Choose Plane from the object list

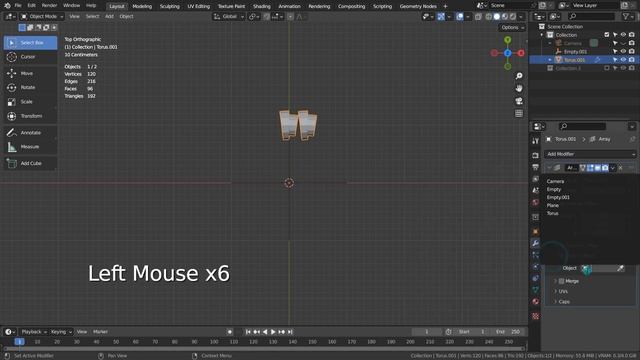553,205
